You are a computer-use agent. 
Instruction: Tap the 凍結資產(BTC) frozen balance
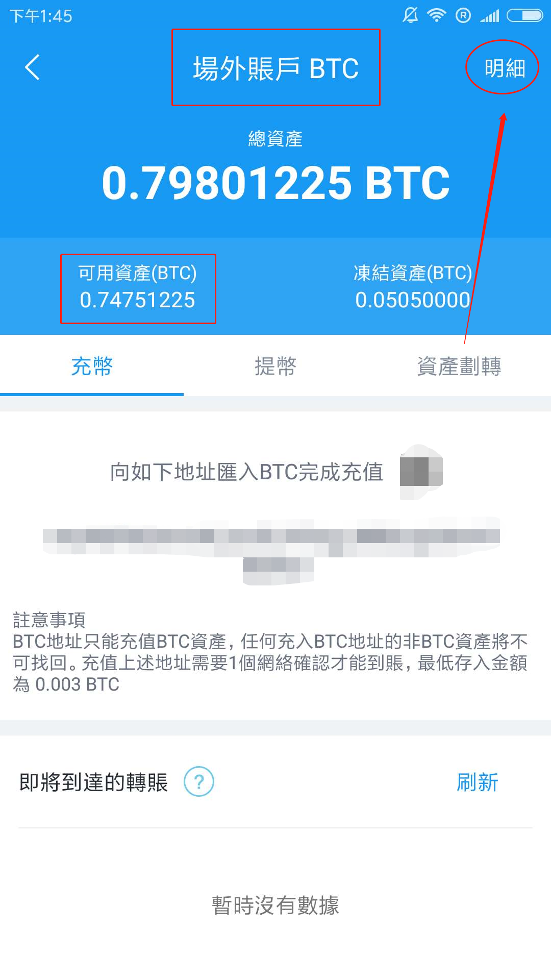tap(413, 287)
